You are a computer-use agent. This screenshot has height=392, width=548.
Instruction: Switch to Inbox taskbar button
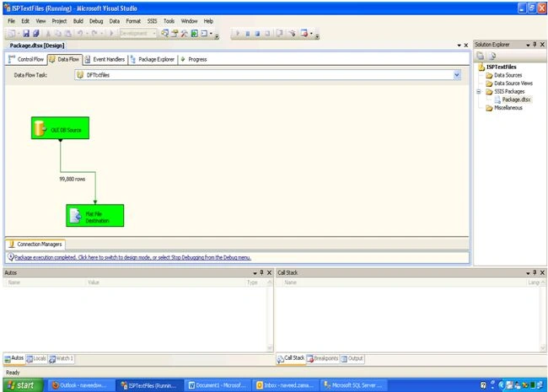point(285,385)
